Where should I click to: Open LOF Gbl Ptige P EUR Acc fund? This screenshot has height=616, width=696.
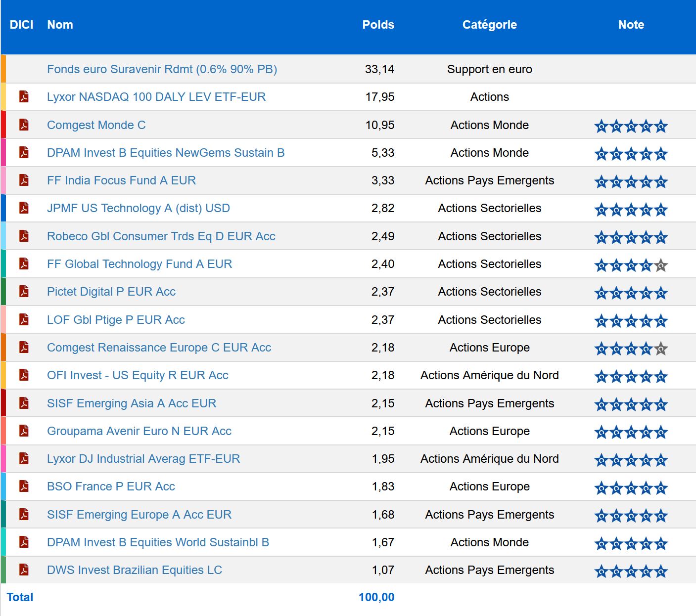pyautogui.click(x=116, y=320)
